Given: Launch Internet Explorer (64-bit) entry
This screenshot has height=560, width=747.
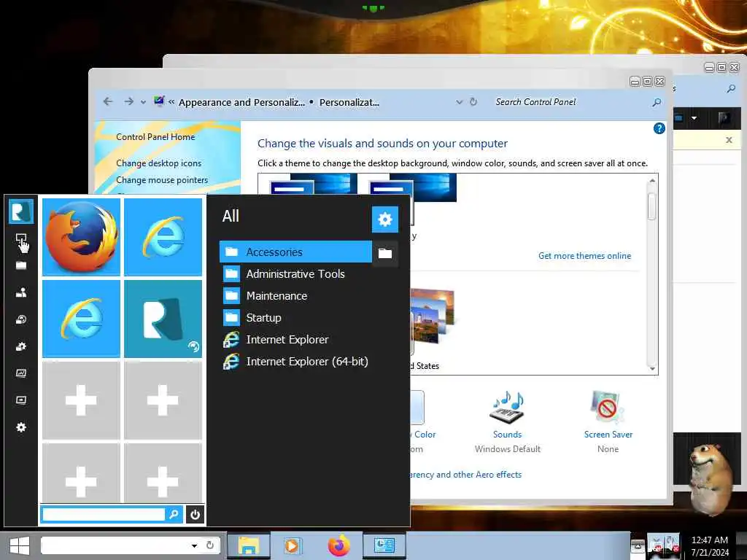Looking at the screenshot, I should (296, 362).
